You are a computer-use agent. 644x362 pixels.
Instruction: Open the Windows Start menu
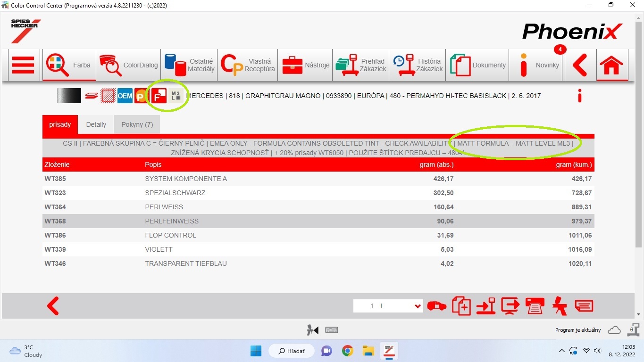click(x=256, y=351)
